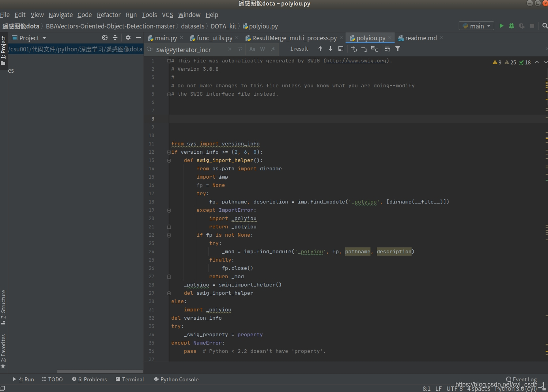Open multiline search options icon

pos(387,49)
